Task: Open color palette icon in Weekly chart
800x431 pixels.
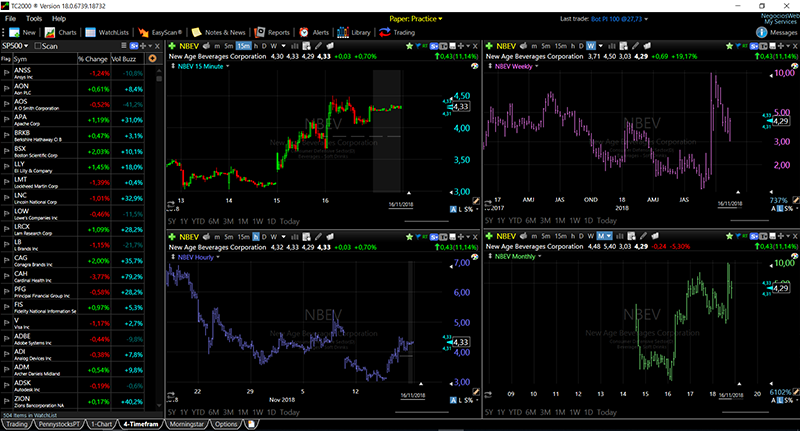Action: 794,66
